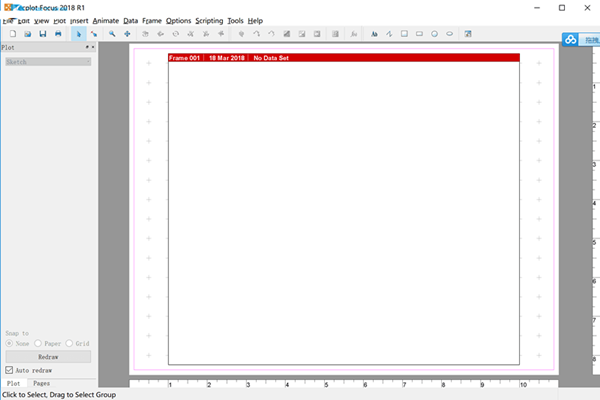The height and width of the screenshot is (400, 600).
Task: Click the function fx toolbar icon
Action: pos(354,34)
